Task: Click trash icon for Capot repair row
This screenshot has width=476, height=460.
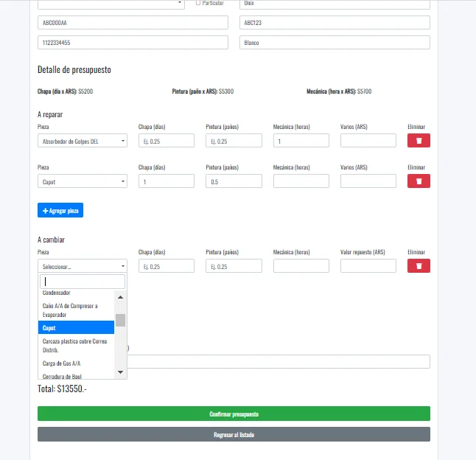Action: 419,181
